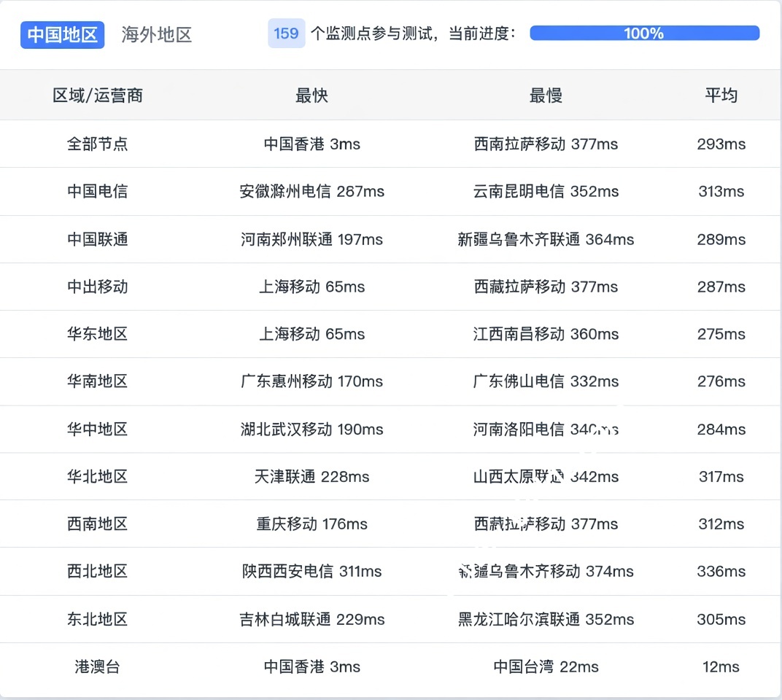Click the 区域/运营商 column header

tap(98, 96)
